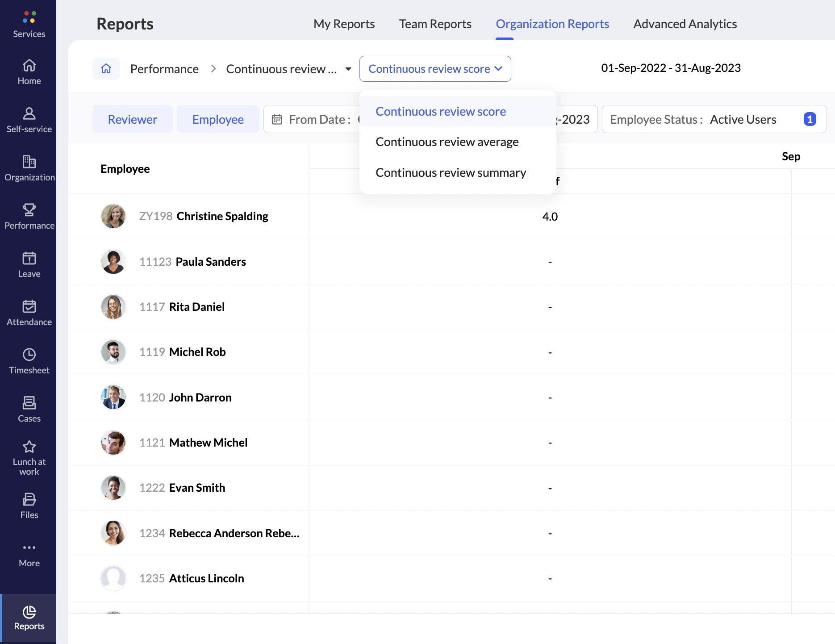Click the From Date calendar icon
Image resolution: width=835 pixels, height=644 pixels.
[x=277, y=120]
